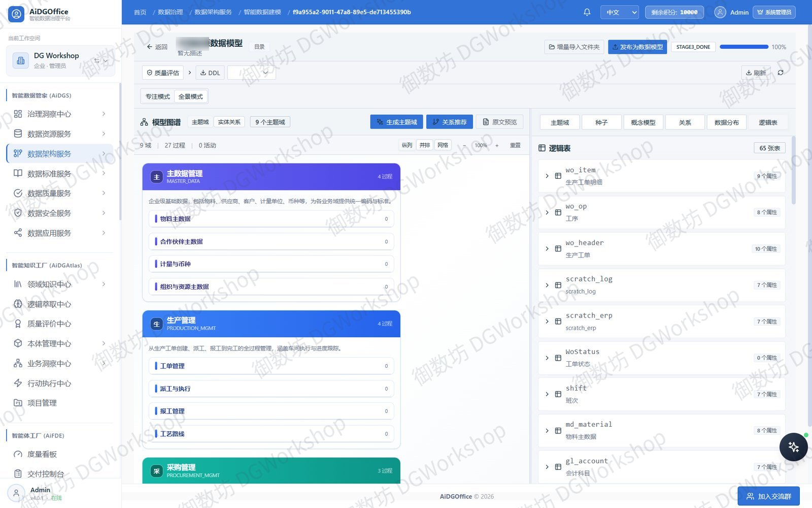This screenshot has width=812, height=508.
Task: Click the refresh circular arrows icon
Action: pyautogui.click(x=781, y=73)
